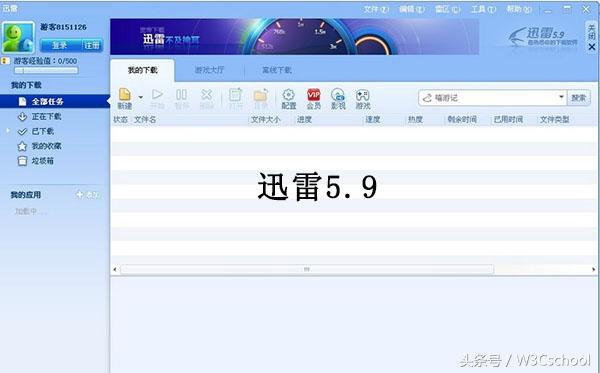This screenshot has height=373, width=600.
Task: Click the 正在下载 download arrow icon
Action: pyautogui.click(x=23, y=117)
